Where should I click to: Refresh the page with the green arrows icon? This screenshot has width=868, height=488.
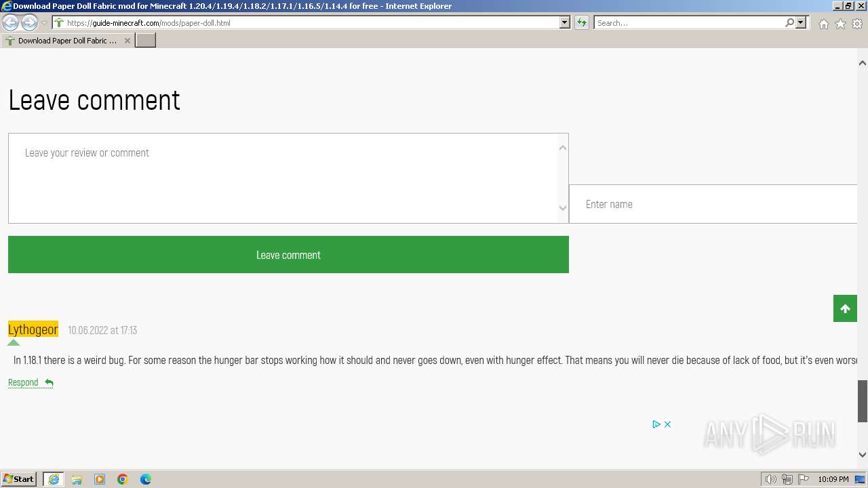click(x=582, y=23)
